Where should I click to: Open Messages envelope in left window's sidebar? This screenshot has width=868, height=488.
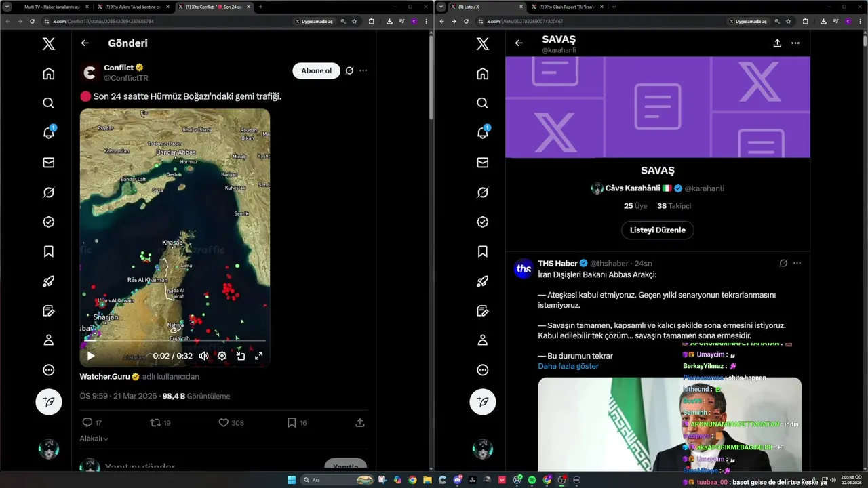click(48, 163)
